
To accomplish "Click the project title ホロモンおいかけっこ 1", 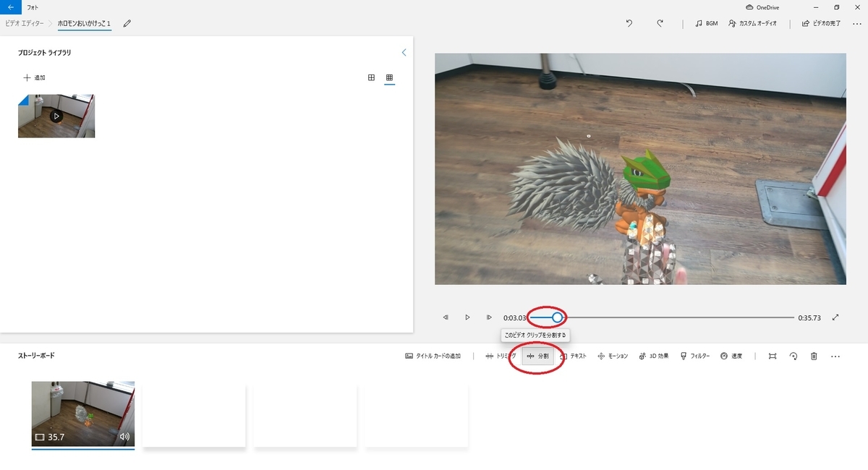I will 84,23.
